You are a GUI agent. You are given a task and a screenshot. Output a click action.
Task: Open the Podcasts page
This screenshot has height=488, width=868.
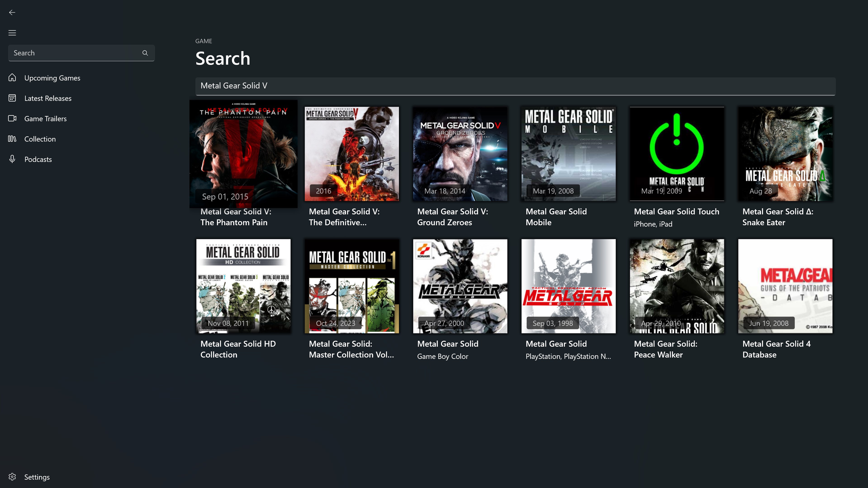point(38,159)
